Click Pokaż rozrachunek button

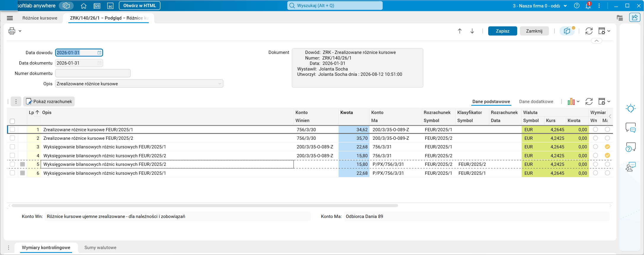point(49,102)
